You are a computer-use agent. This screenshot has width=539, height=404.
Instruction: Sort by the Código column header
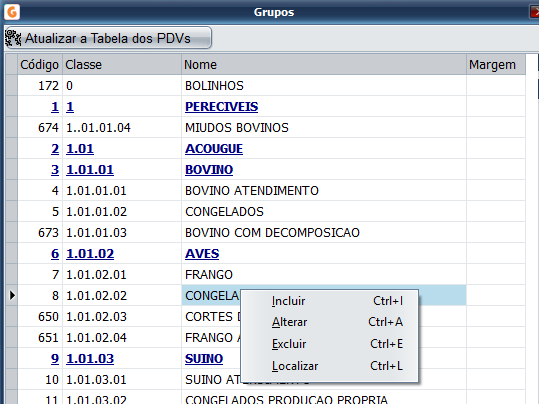[x=40, y=65]
